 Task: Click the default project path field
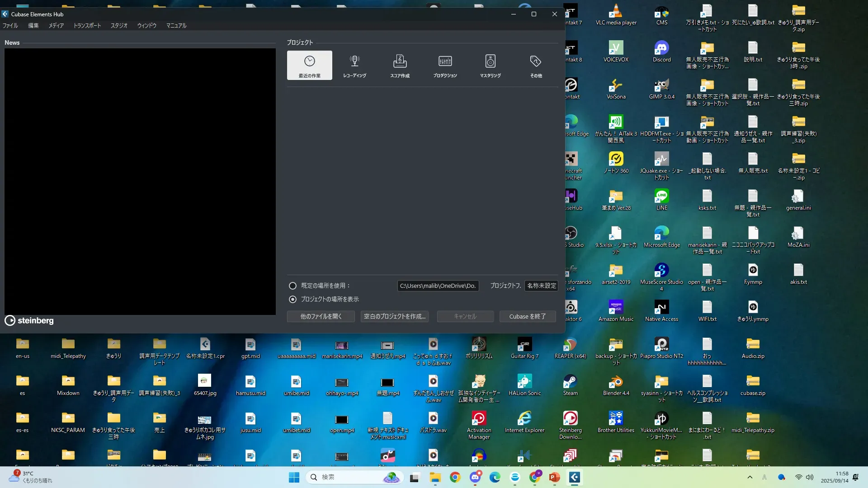(x=438, y=286)
